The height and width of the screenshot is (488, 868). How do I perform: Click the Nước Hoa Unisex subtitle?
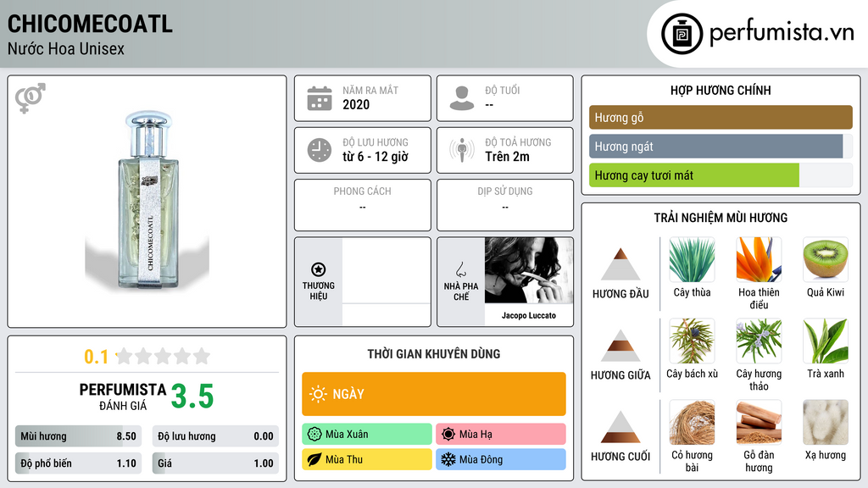tap(66, 48)
